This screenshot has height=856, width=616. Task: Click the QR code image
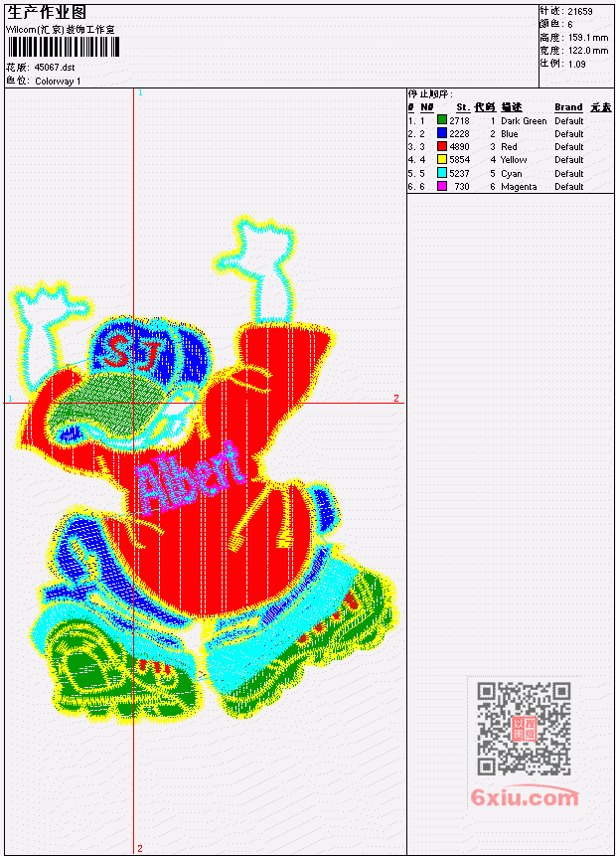(x=524, y=729)
